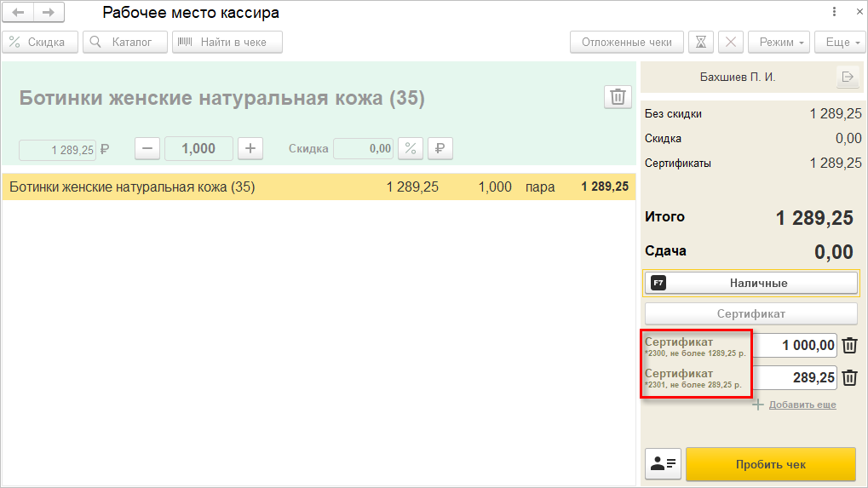Log out cashier with exit icon
This screenshot has width=868, height=488.
[848, 77]
